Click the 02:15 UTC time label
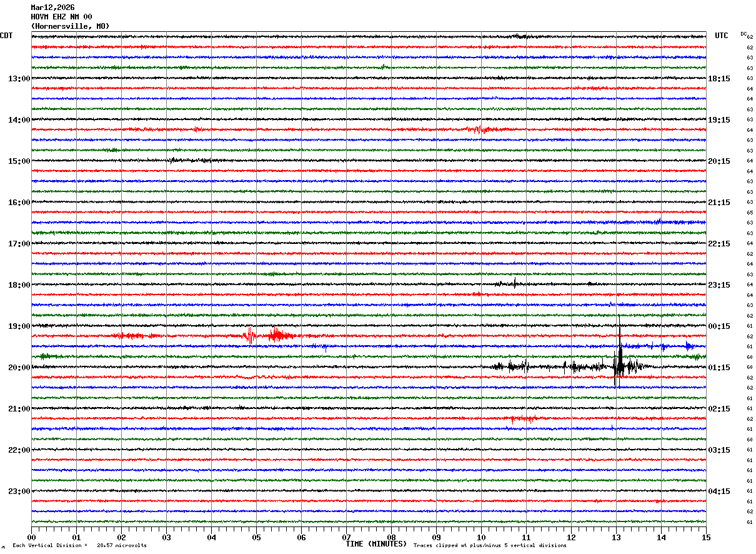Viewport: 756px width, 554px height. pyautogui.click(x=719, y=409)
